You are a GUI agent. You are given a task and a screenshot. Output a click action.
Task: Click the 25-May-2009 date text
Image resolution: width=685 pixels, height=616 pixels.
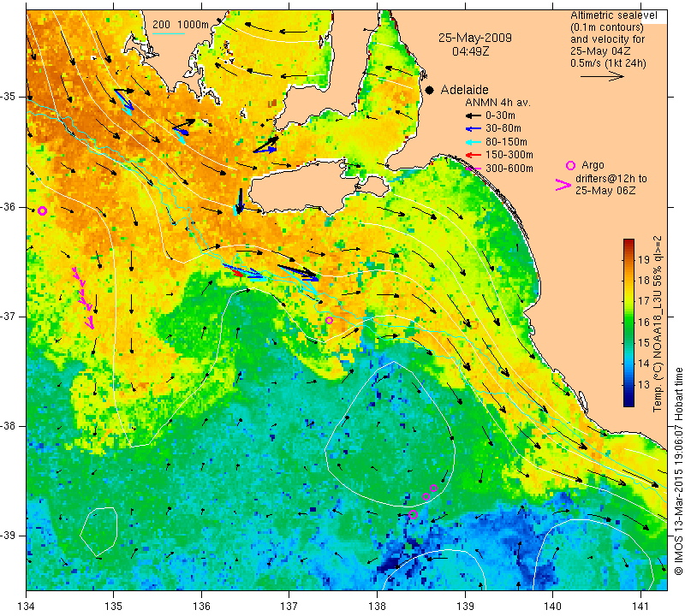click(475, 38)
